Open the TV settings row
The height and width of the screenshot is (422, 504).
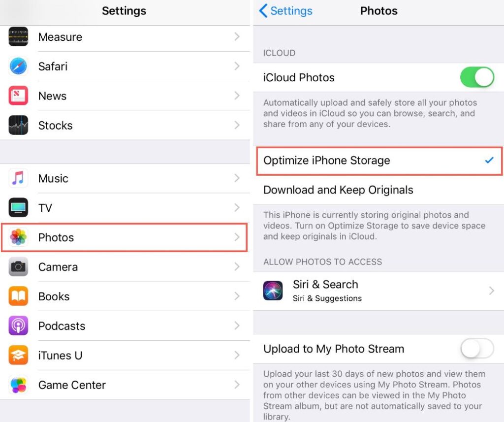[125, 208]
